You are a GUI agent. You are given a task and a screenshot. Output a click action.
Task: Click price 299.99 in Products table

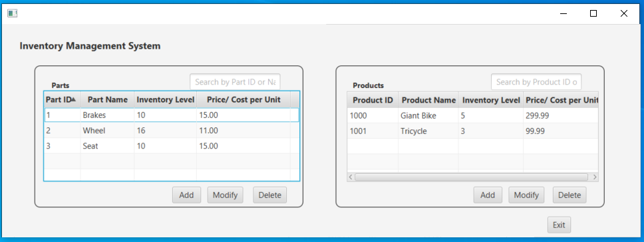coord(561,115)
